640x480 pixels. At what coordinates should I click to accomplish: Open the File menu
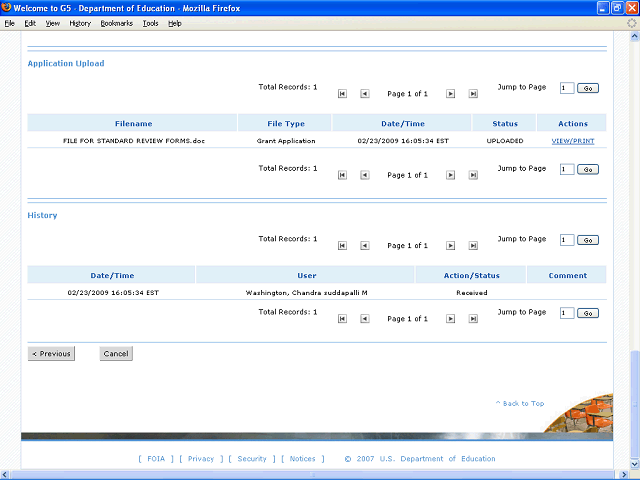point(9,23)
